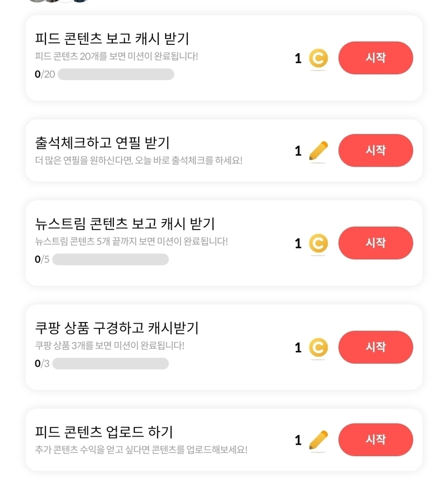Screen dimensions: 448x496
Task: Tap the pencil icon for 피드 콘텐츠 업로드 mission
Action: tap(318, 440)
